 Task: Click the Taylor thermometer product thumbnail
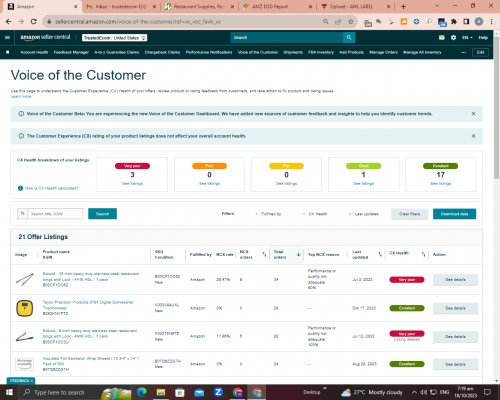pos(25,308)
